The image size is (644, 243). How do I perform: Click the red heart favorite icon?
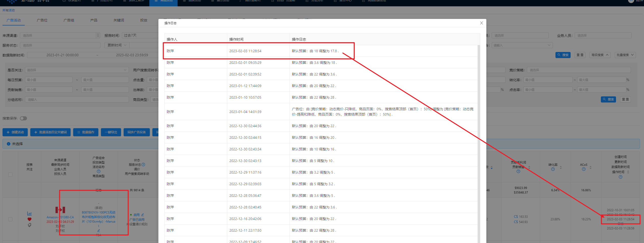coord(29,219)
